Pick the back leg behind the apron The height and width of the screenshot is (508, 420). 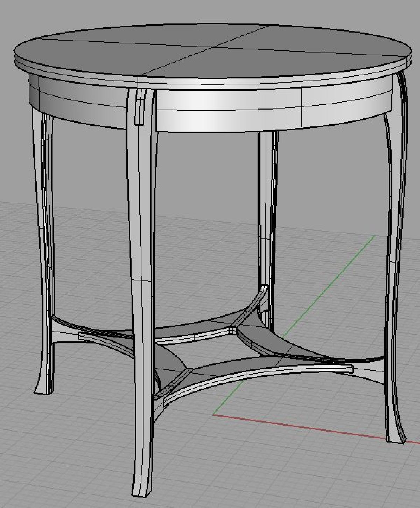click(267, 210)
